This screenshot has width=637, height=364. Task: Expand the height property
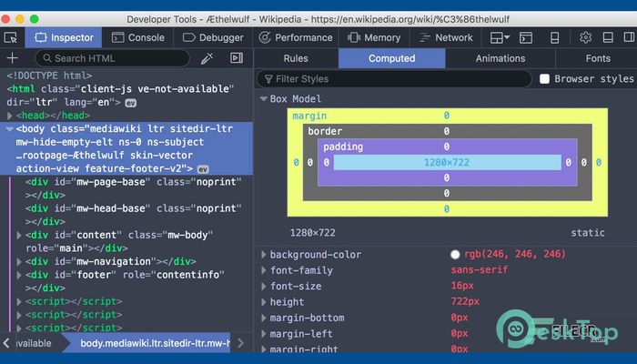[264, 302]
